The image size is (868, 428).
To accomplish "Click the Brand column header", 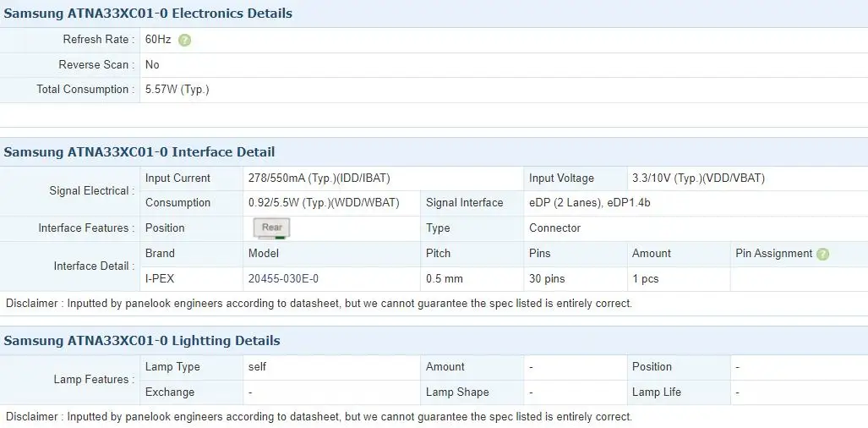I will pyautogui.click(x=160, y=253).
